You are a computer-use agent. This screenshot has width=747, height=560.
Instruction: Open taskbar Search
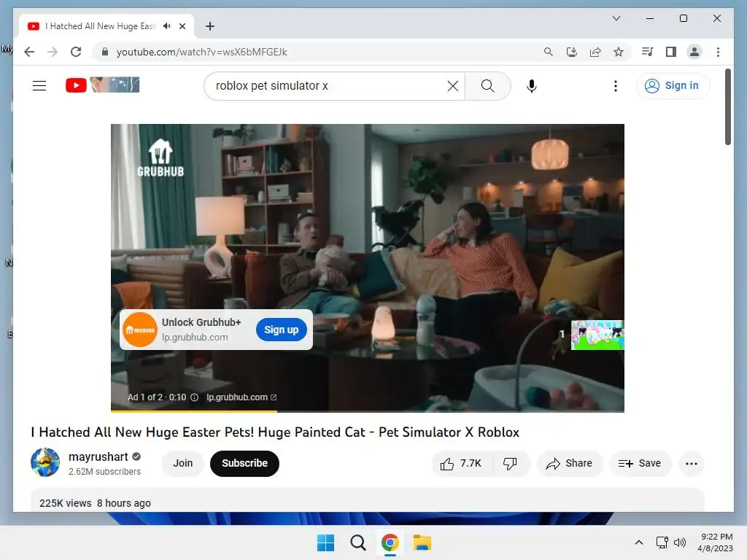357,542
